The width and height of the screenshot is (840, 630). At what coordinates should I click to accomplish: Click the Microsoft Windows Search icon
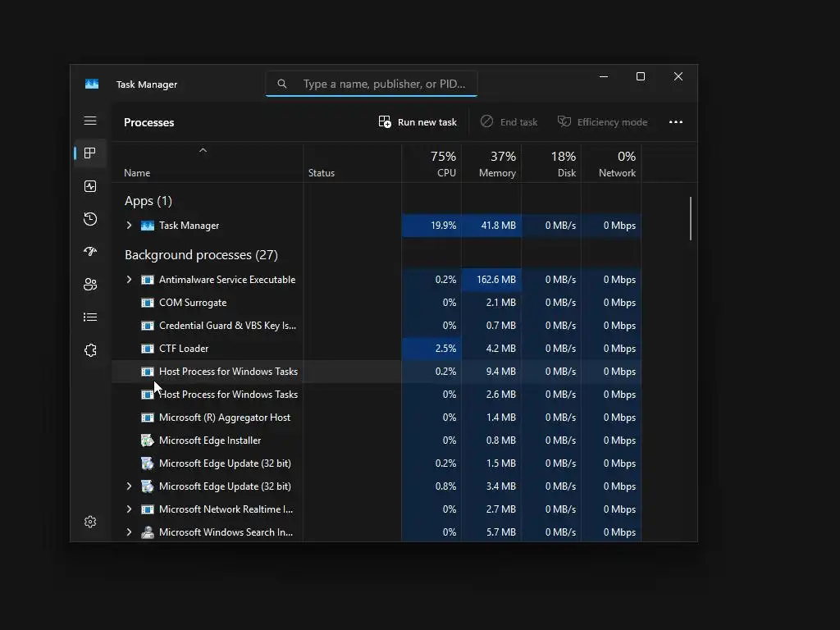pyautogui.click(x=148, y=532)
